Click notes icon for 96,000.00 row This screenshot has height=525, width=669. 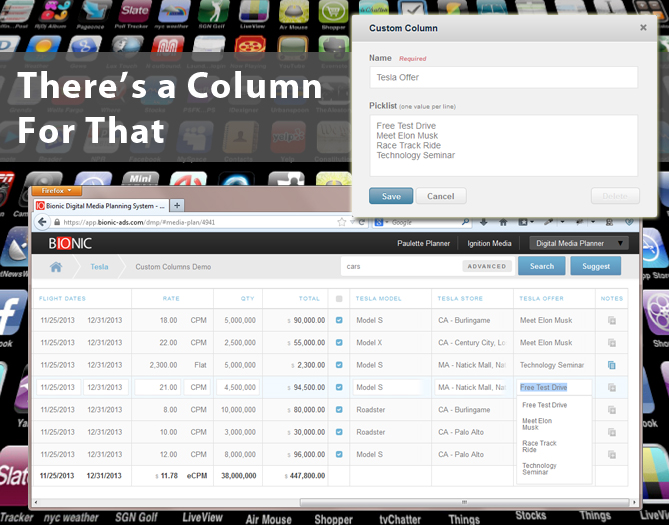tap(612, 454)
